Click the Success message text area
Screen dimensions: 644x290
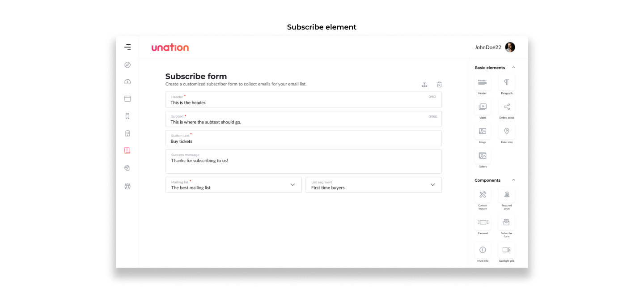(303, 162)
